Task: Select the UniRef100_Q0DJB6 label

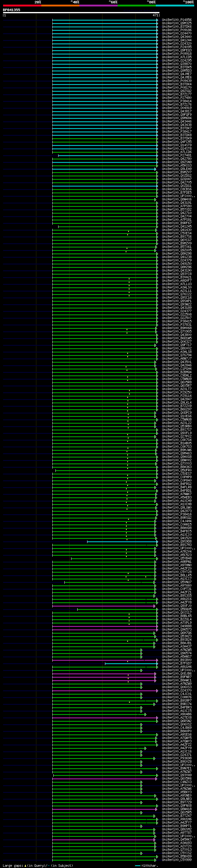Action: [177, 674]
